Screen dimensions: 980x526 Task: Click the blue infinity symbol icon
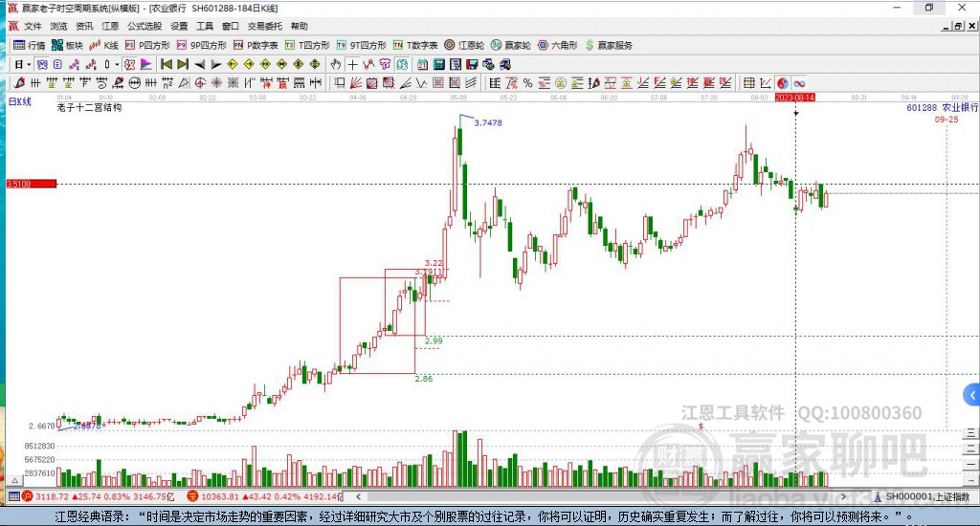pos(799,83)
